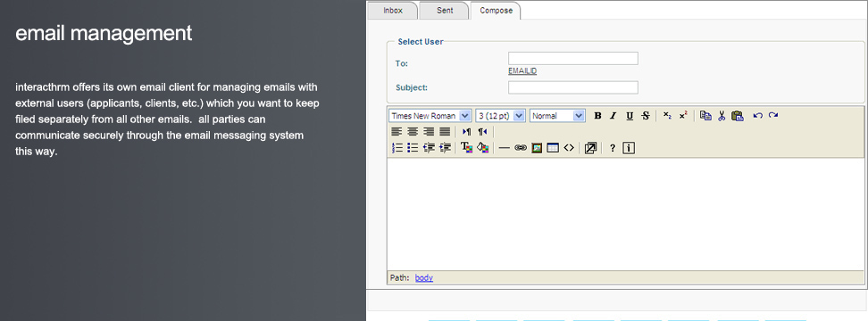
Task: Insert a table
Action: click(x=553, y=148)
